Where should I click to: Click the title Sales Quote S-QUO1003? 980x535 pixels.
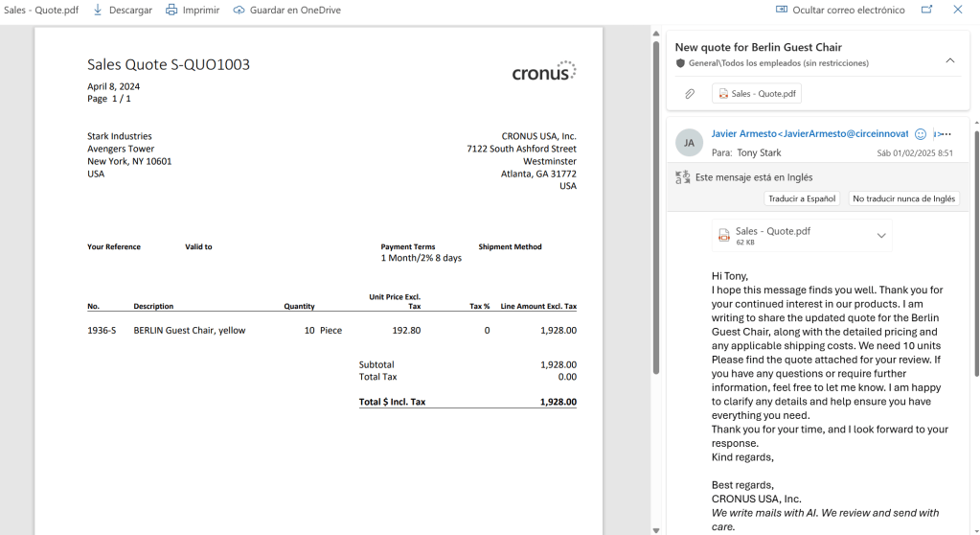(169, 64)
